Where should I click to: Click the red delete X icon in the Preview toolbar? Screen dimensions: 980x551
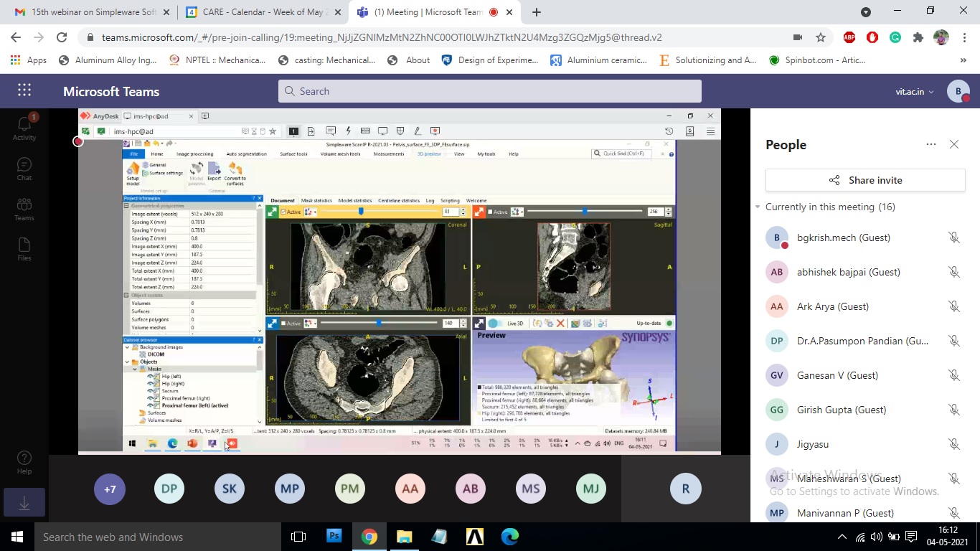pos(560,322)
